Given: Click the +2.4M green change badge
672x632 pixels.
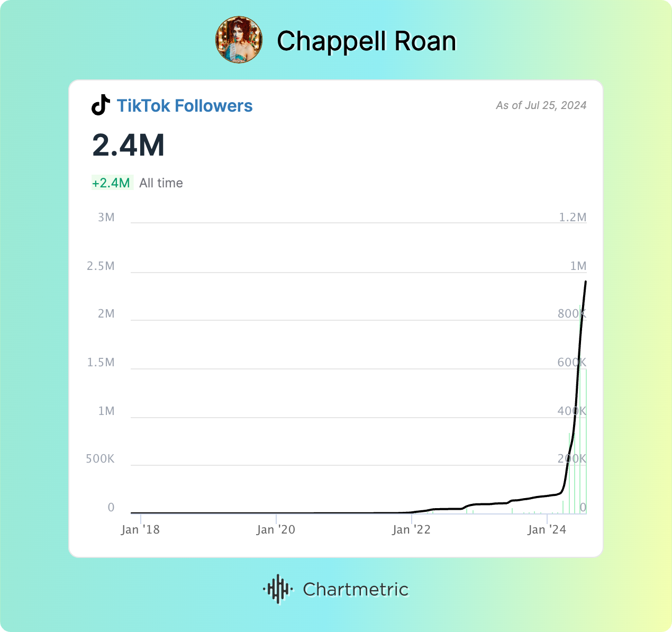Looking at the screenshot, I should pyautogui.click(x=111, y=183).
